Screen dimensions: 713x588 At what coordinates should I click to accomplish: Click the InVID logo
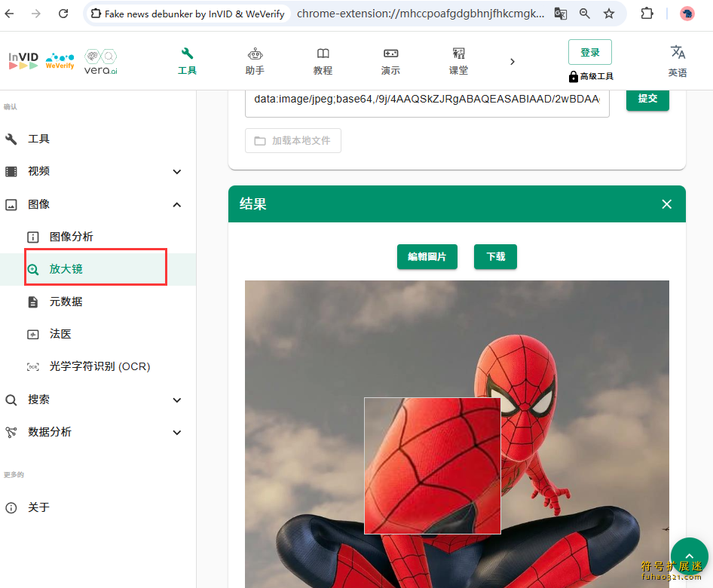coord(23,60)
